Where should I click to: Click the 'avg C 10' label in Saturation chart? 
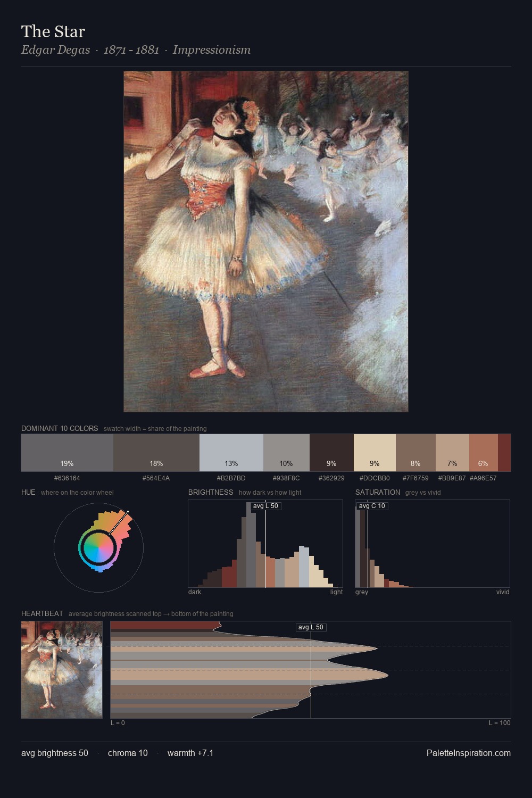click(372, 506)
